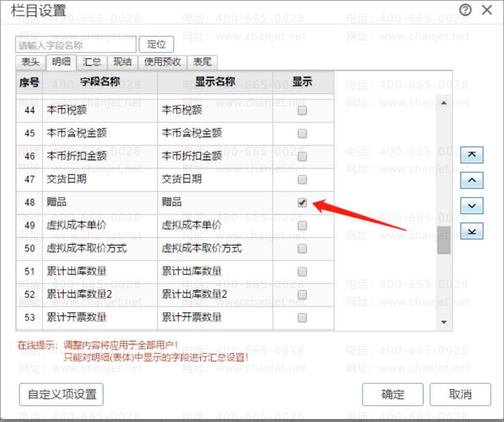Close the 栏目设置 dialog

[487, 10]
